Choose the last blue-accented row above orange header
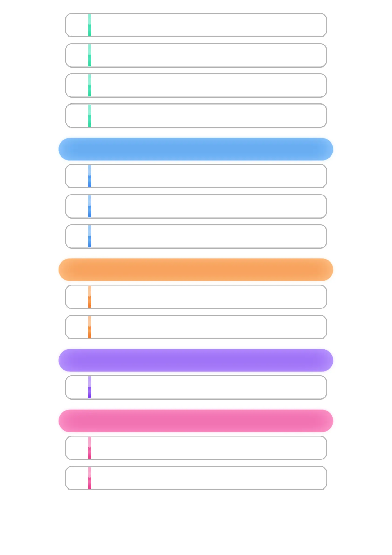 pos(196,236)
